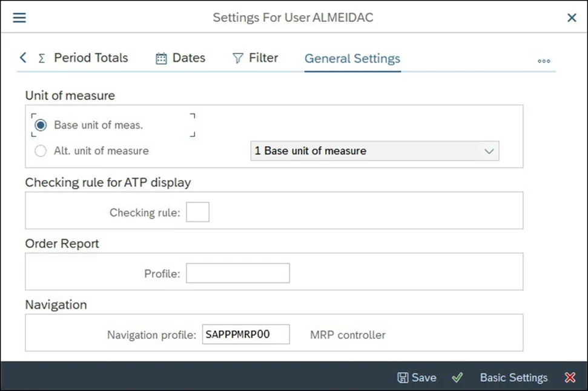Close the Settings For User dialog
Image resolution: width=588 pixels, height=391 pixels.
(x=572, y=18)
